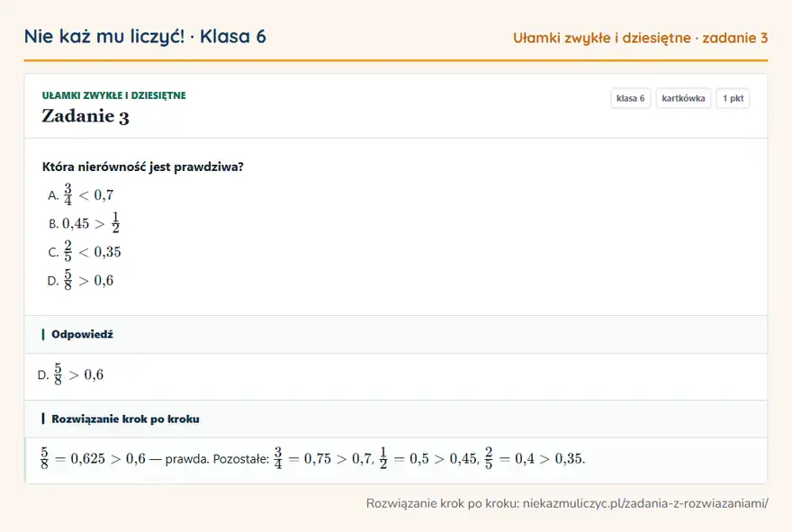This screenshot has width=792, height=532.
Task: Click the green bar marker beside 'Odpowiedź'
Action: [x=43, y=335]
